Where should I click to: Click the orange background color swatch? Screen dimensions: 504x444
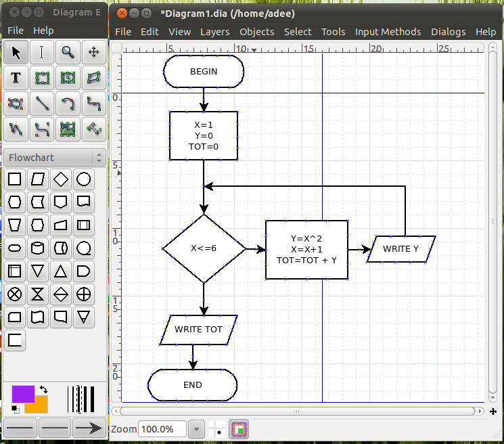(x=41, y=405)
